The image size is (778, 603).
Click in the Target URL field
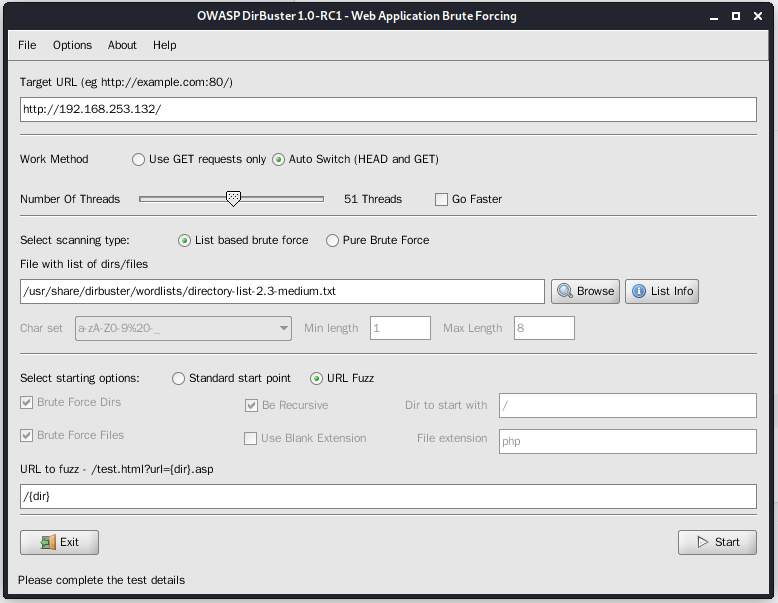pos(389,109)
